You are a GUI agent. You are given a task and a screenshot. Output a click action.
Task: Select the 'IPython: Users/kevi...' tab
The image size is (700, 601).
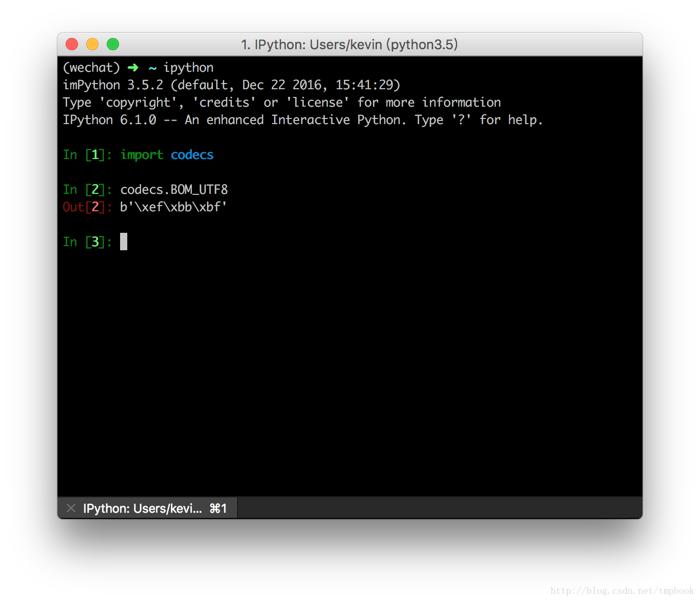coord(147,508)
